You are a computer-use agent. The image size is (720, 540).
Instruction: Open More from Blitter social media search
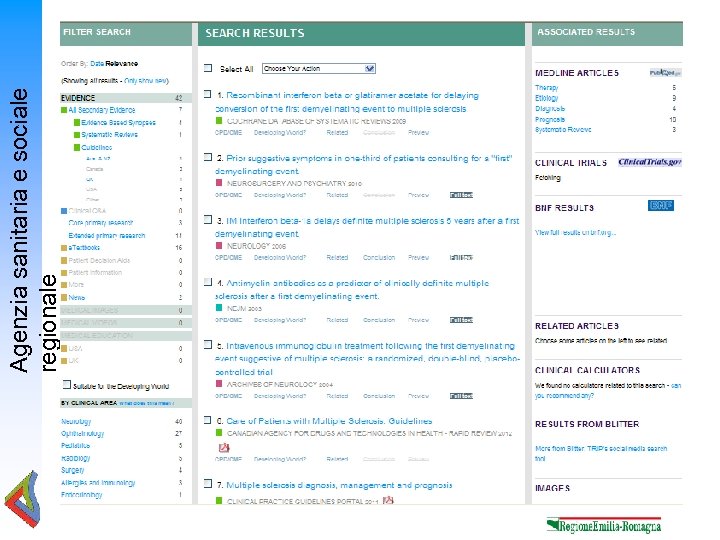[x=601, y=453]
